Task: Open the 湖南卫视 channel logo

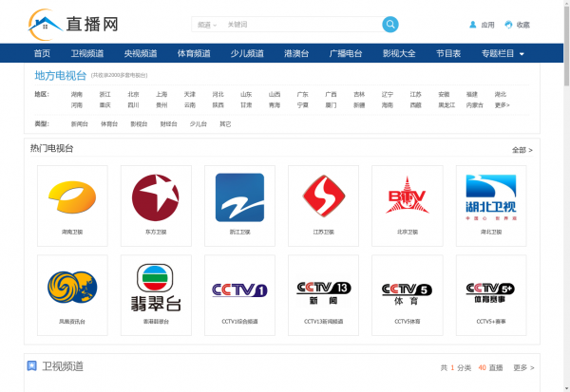Action: [72, 197]
